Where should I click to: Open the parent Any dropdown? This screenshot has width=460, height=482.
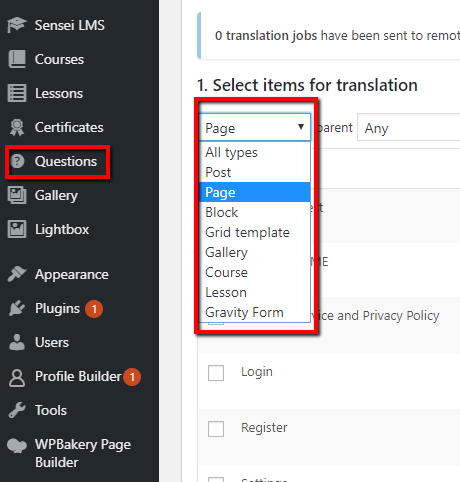tap(409, 128)
